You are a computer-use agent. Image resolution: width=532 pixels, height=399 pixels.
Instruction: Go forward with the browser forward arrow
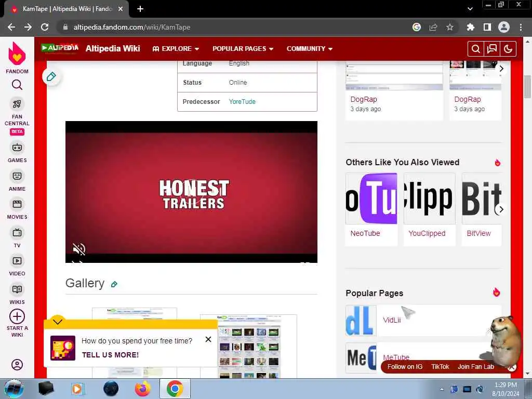28,27
